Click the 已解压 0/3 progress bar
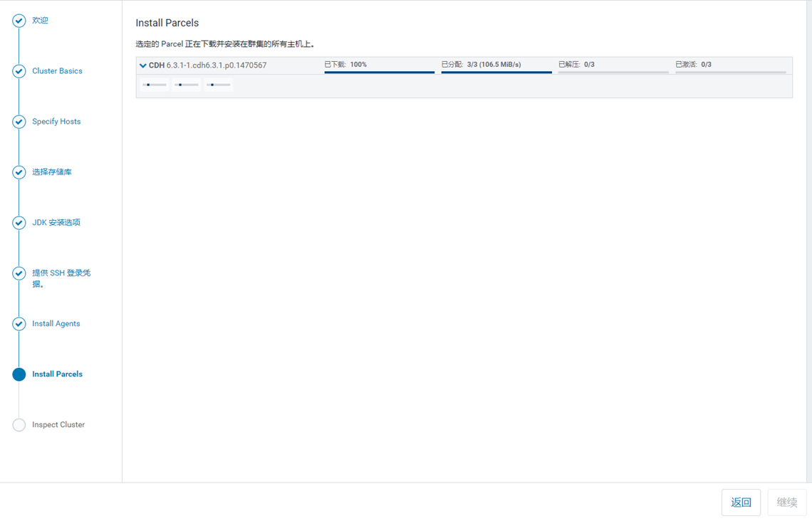The image size is (812, 521). tap(614, 73)
